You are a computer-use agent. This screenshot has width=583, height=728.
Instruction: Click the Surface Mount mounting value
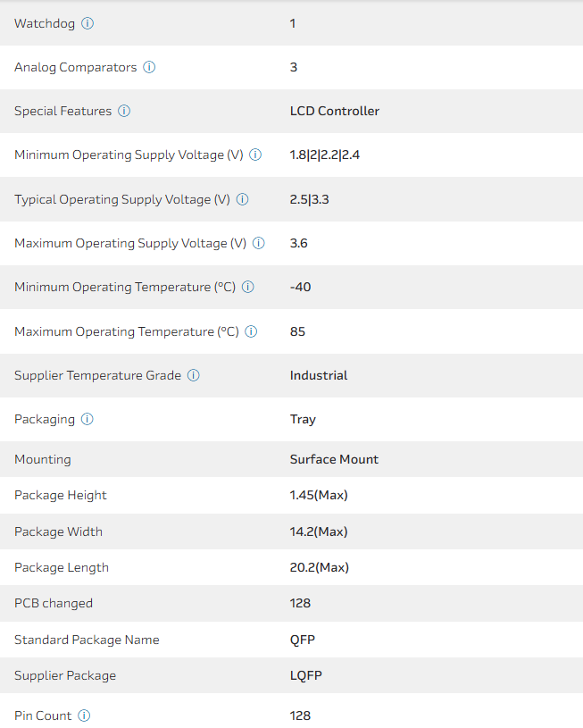[334, 459]
